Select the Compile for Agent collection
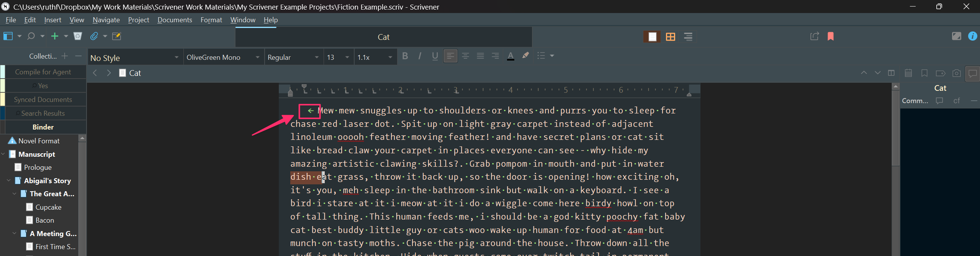 coord(43,72)
